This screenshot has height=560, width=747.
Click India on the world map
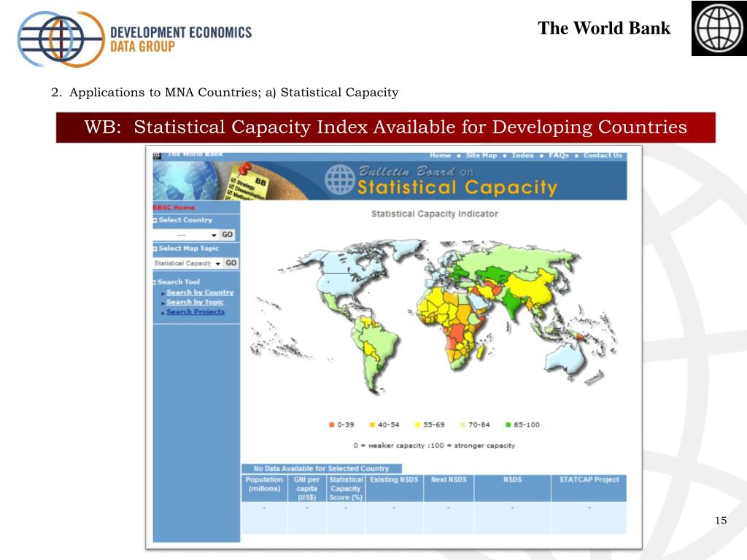(511, 305)
